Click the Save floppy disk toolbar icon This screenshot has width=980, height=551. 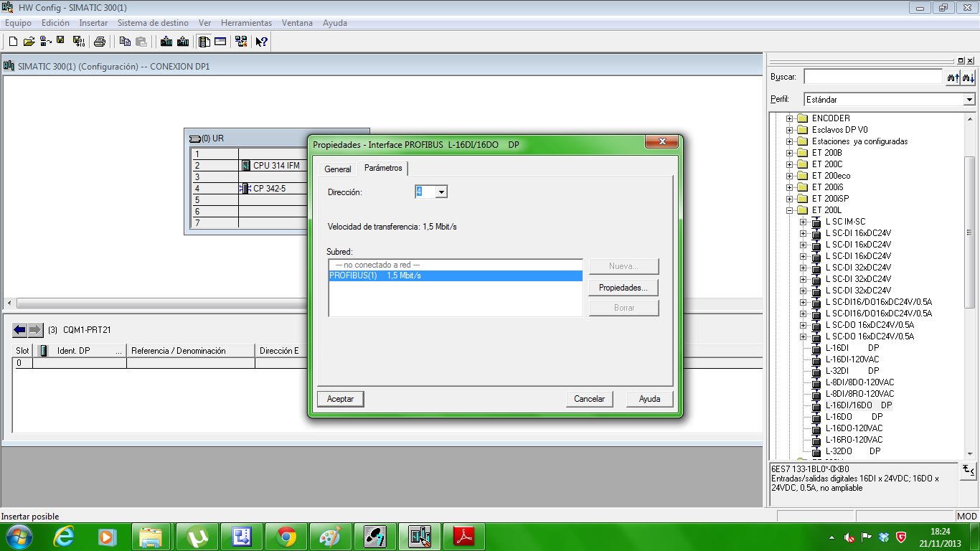tap(60, 41)
